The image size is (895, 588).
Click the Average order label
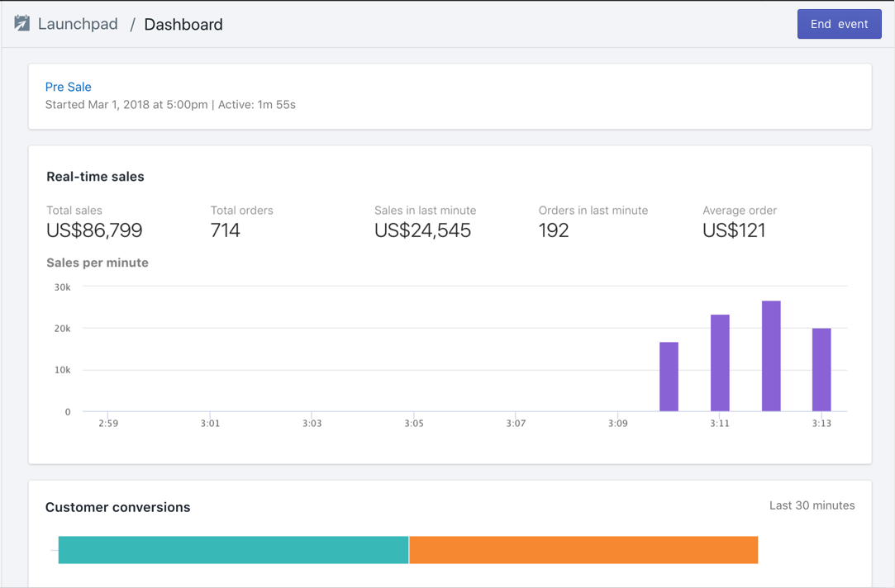(x=740, y=211)
